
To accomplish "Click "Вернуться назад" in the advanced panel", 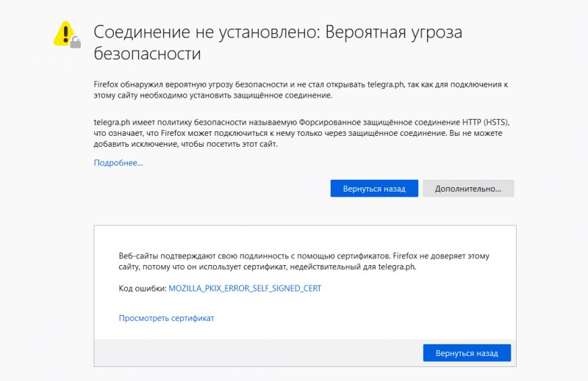I will [x=467, y=353].
